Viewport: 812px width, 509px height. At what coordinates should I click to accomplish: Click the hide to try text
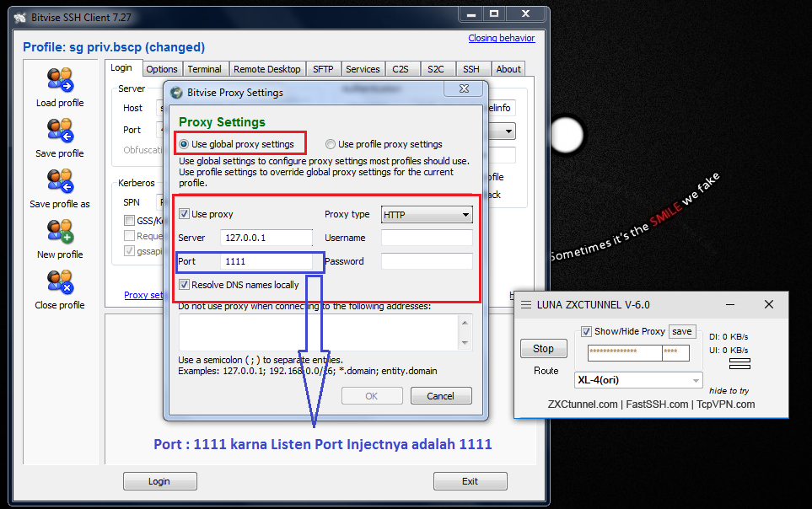pyautogui.click(x=729, y=391)
